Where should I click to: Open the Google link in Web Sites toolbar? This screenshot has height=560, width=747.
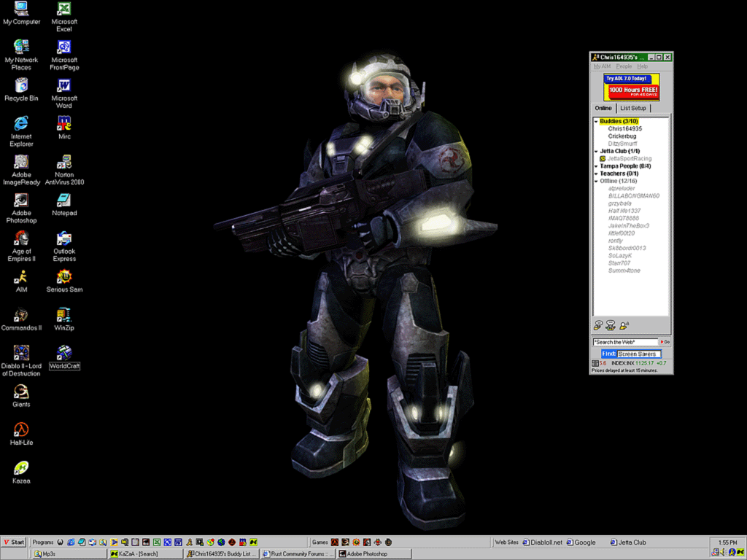click(581, 542)
